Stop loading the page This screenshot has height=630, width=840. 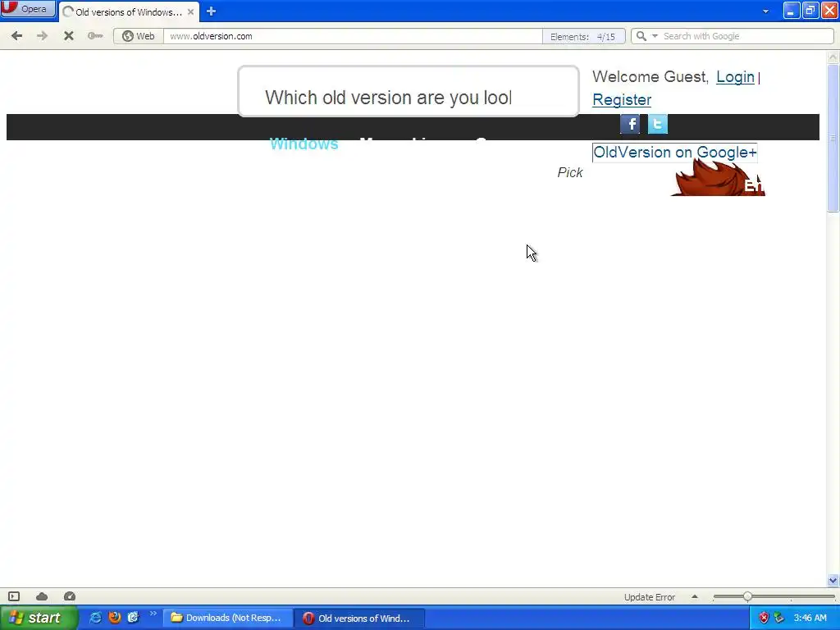(69, 36)
